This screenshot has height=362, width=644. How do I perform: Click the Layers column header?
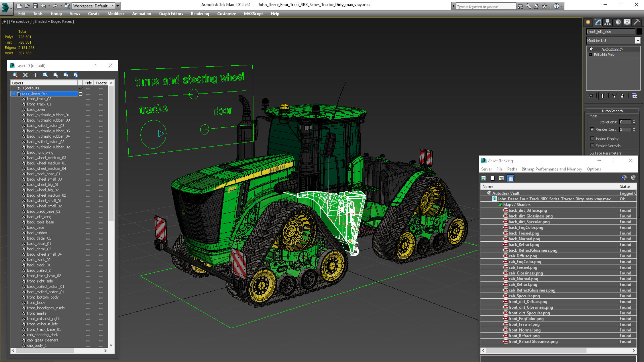coord(44,83)
